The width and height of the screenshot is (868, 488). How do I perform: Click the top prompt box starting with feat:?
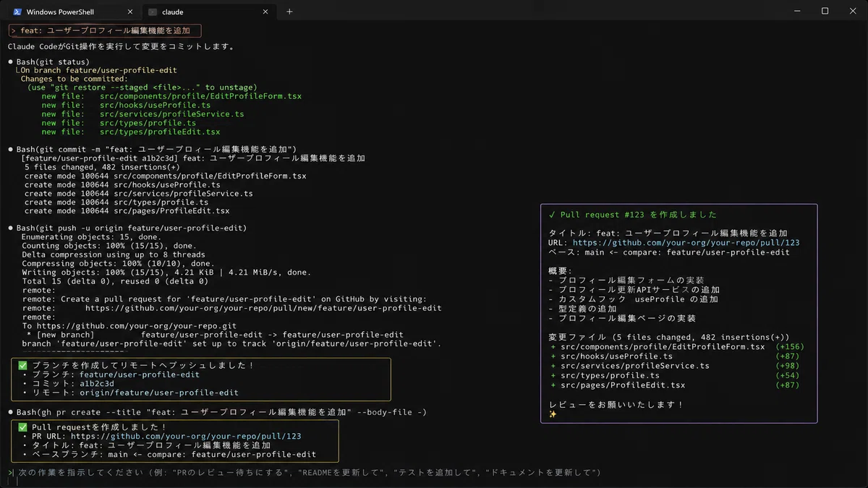pos(105,30)
